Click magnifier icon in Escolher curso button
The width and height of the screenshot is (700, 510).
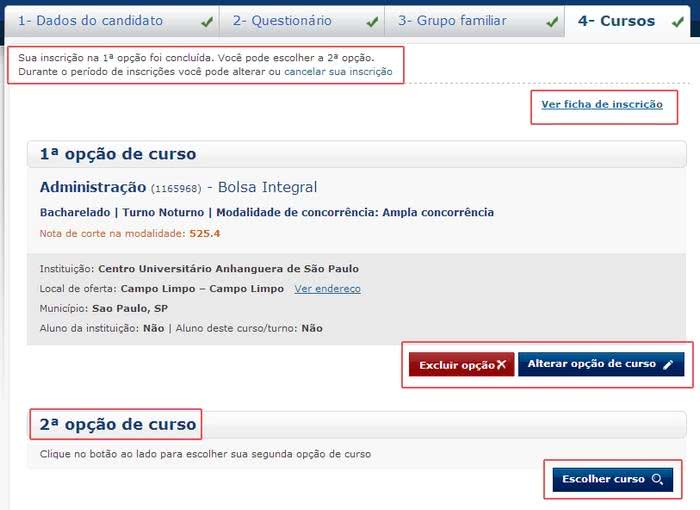[x=657, y=479]
